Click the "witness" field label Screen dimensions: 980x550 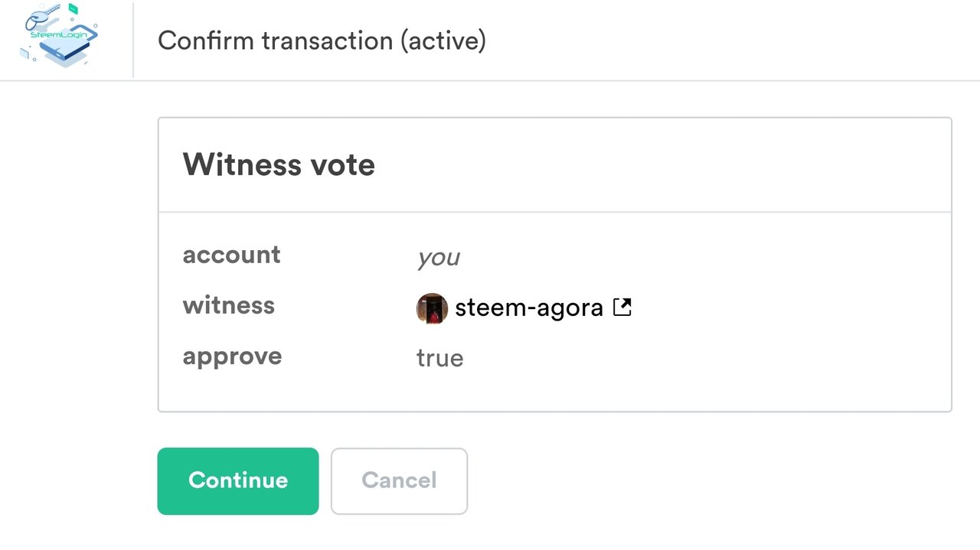coord(228,306)
